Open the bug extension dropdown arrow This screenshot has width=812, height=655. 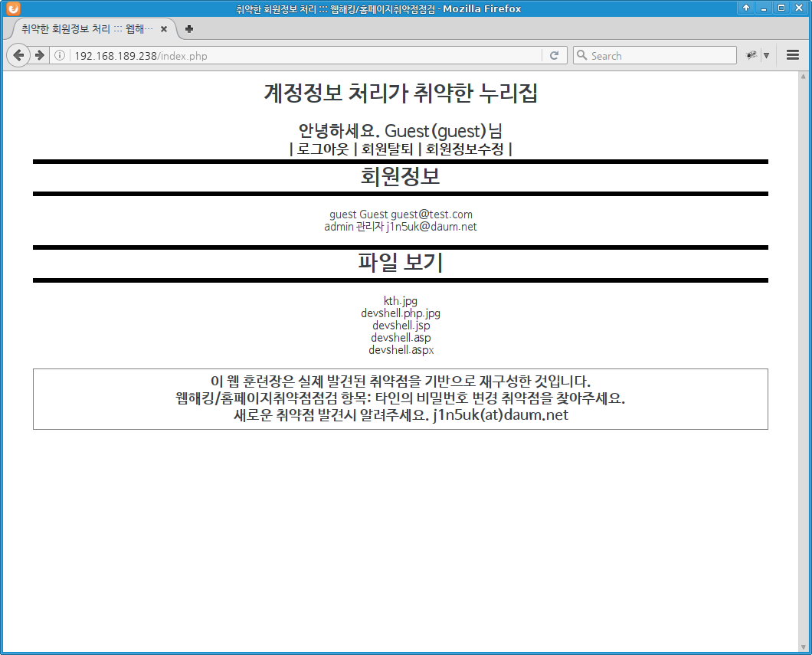[767, 55]
